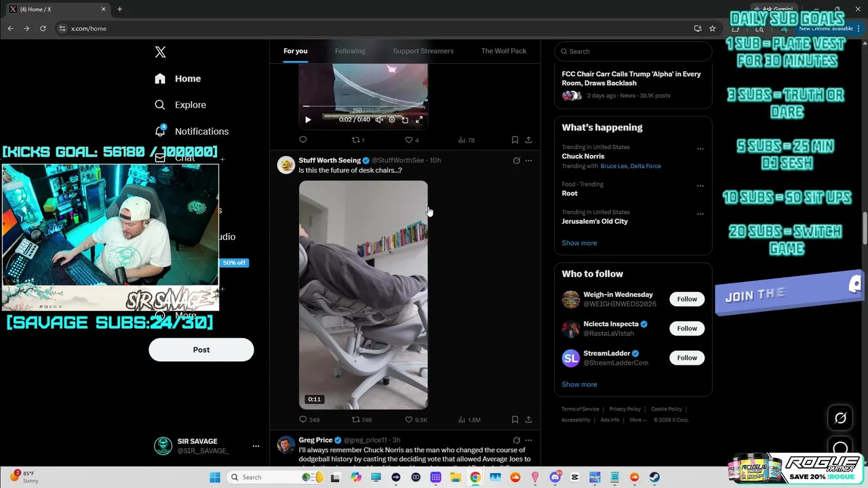Viewport: 868px width, 488px height.
Task: Open the floating Grok button
Action: click(x=840, y=418)
